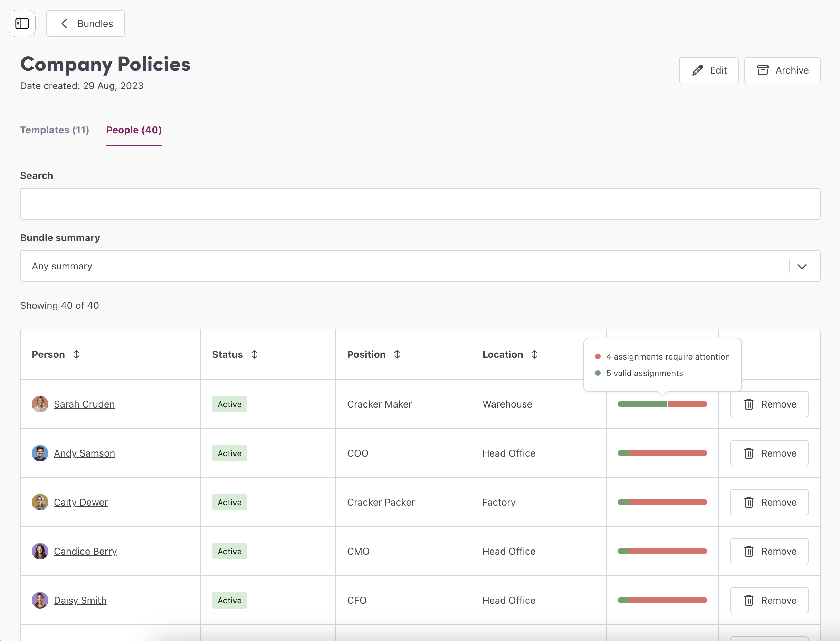
Task: Click into the Search input field
Action: pos(420,204)
